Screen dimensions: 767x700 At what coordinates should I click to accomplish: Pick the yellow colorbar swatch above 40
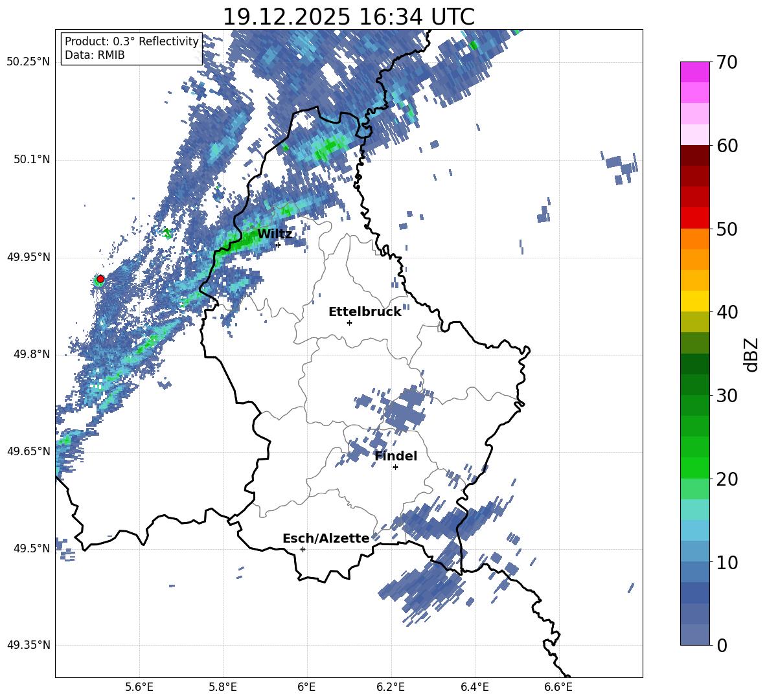point(694,302)
